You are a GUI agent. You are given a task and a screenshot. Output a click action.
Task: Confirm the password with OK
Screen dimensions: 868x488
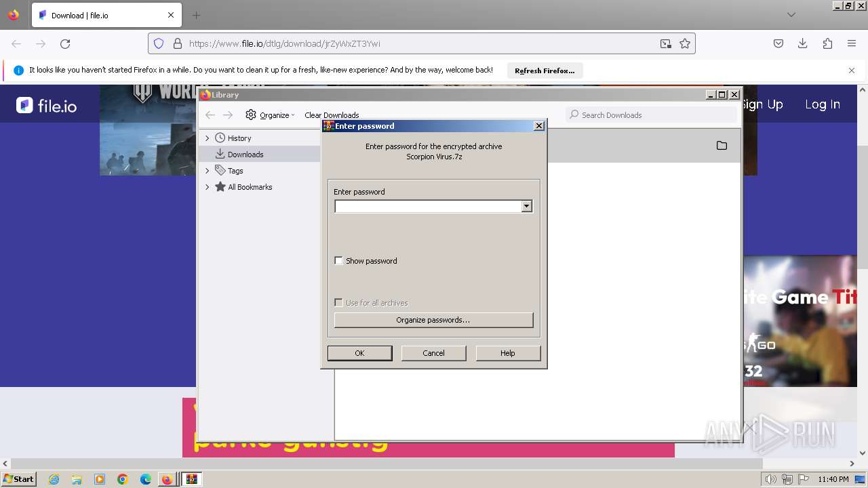tap(359, 353)
